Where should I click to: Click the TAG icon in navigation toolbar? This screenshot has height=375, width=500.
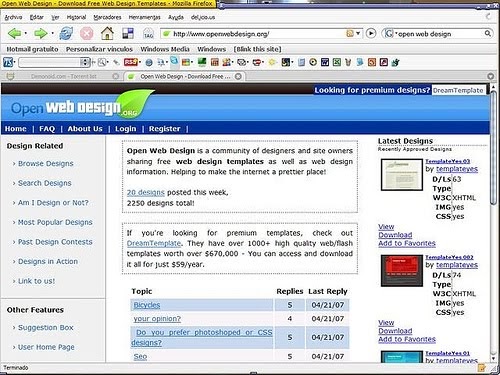coord(148,34)
